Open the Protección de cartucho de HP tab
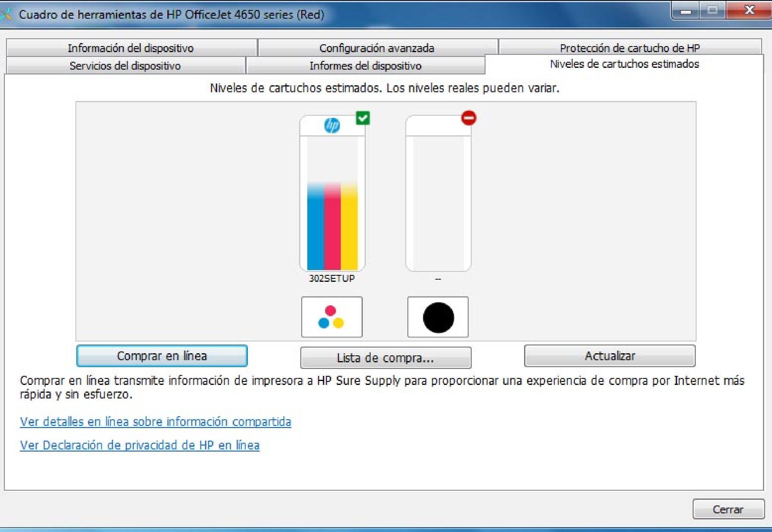Viewport: 772px width, 532px height. coord(630,48)
